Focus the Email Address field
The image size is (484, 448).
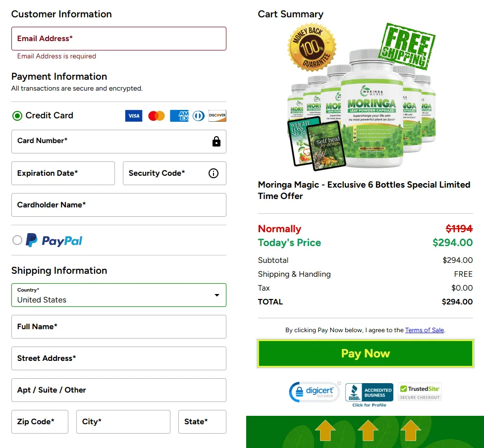119,39
